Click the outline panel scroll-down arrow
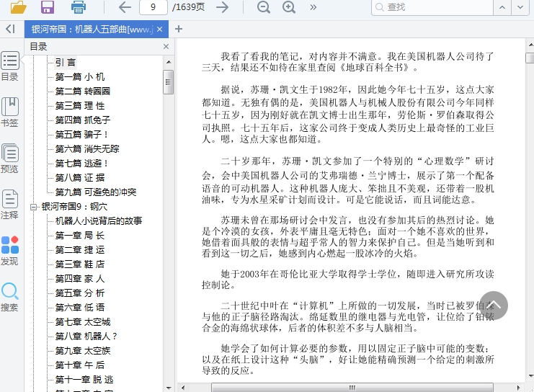 (x=169, y=388)
